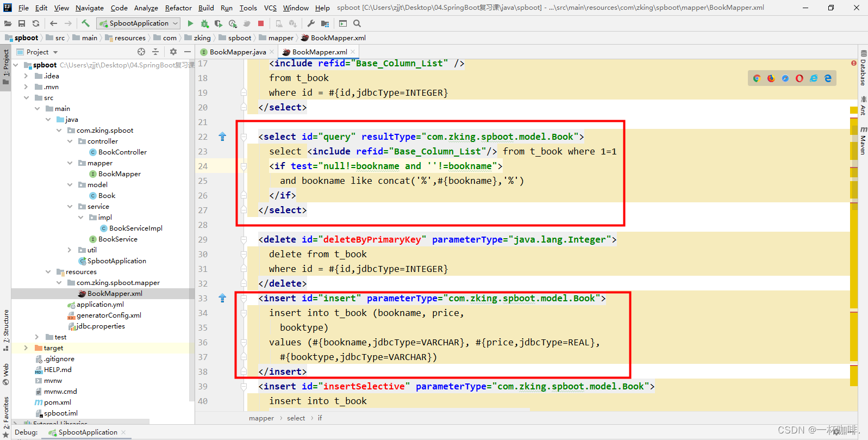The image size is (868, 440).
Task: Expand the .idea folder
Action: (x=26, y=76)
